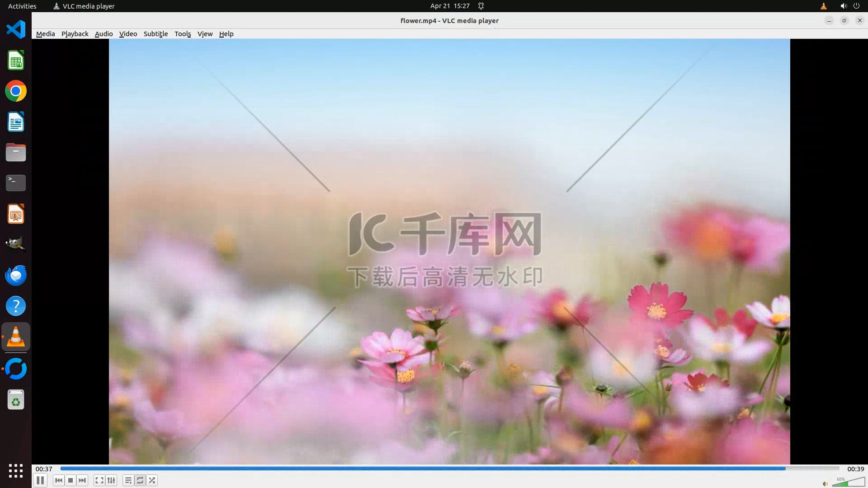The height and width of the screenshot is (488, 868).
Task: Pause the video playback
Action: coord(40,480)
